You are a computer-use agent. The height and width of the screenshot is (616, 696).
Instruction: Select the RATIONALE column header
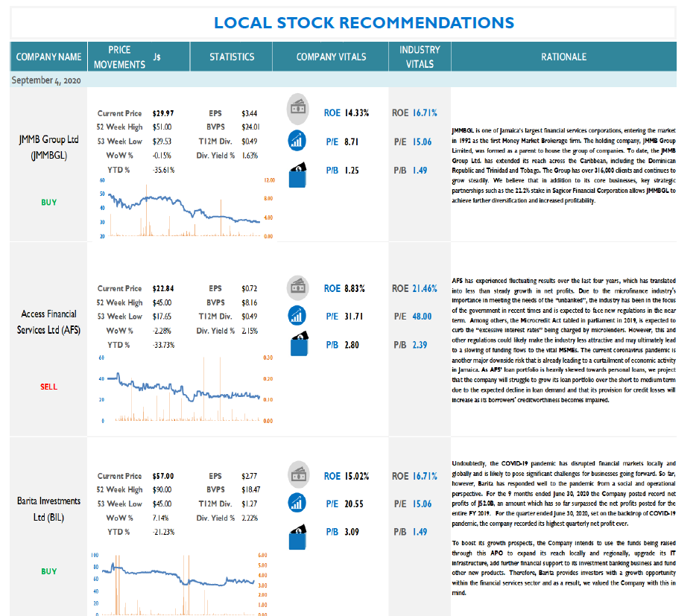click(x=563, y=57)
